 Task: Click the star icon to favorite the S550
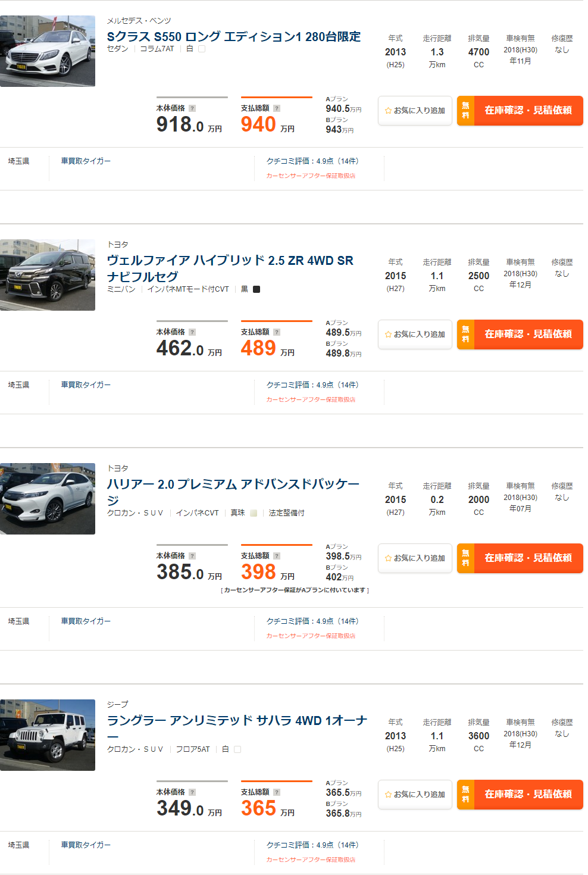pyautogui.click(x=388, y=110)
